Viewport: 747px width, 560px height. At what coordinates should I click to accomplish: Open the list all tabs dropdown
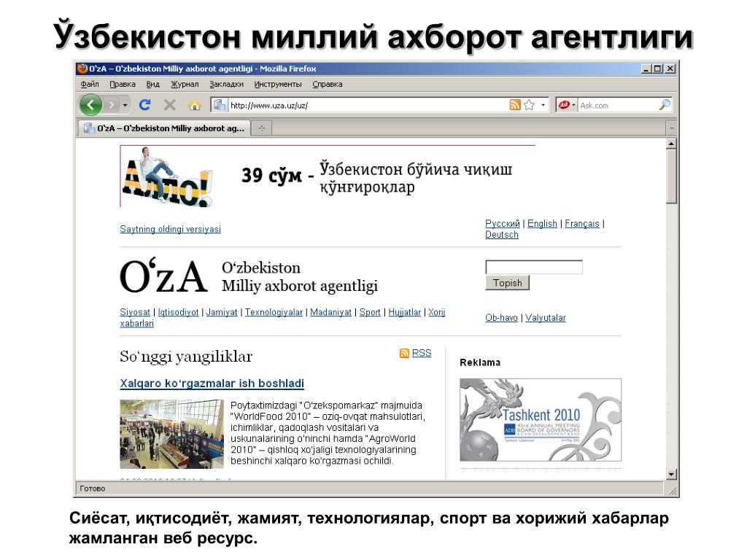pyautogui.click(x=671, y=128)
